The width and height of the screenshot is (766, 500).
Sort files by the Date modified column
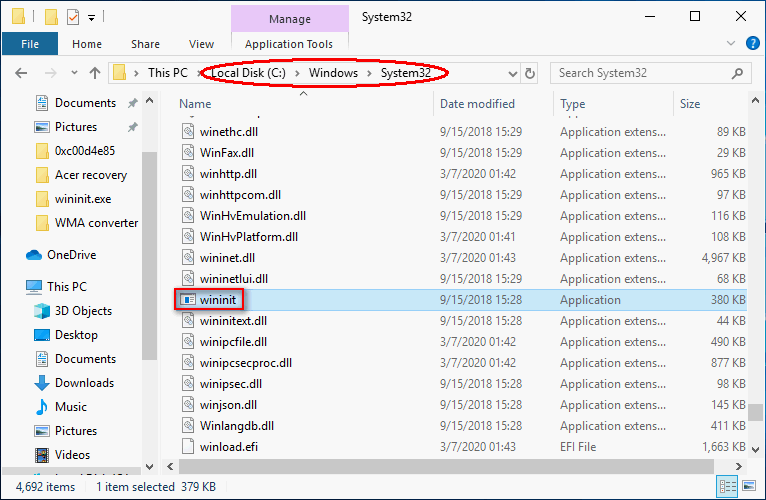pos(477,104)
